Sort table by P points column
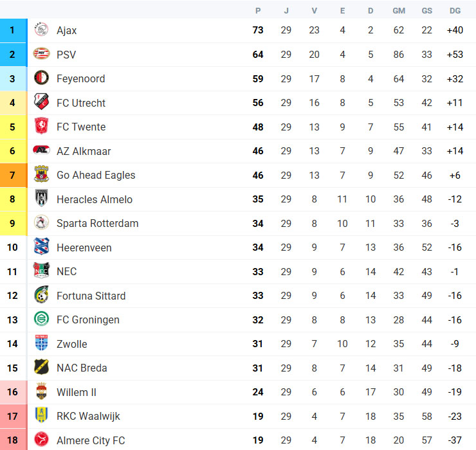This screenshot has width=476, height=450. click(258, 11)
